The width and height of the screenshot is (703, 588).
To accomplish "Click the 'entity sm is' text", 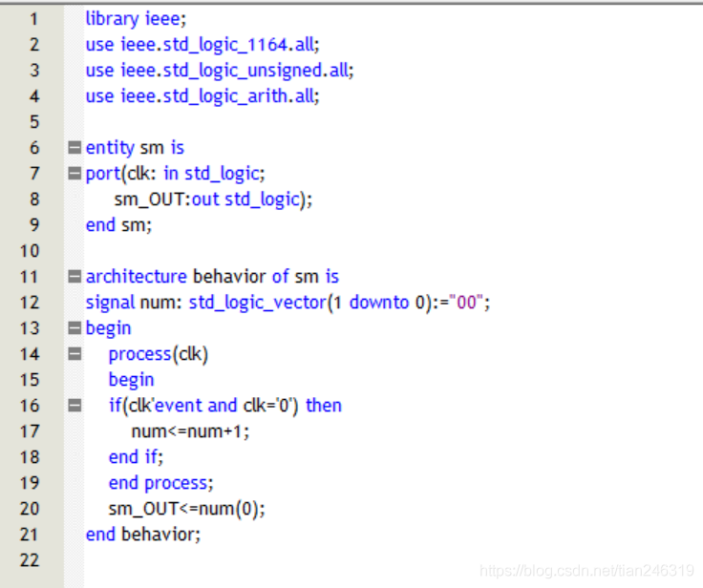I will [x=135, y=148].
